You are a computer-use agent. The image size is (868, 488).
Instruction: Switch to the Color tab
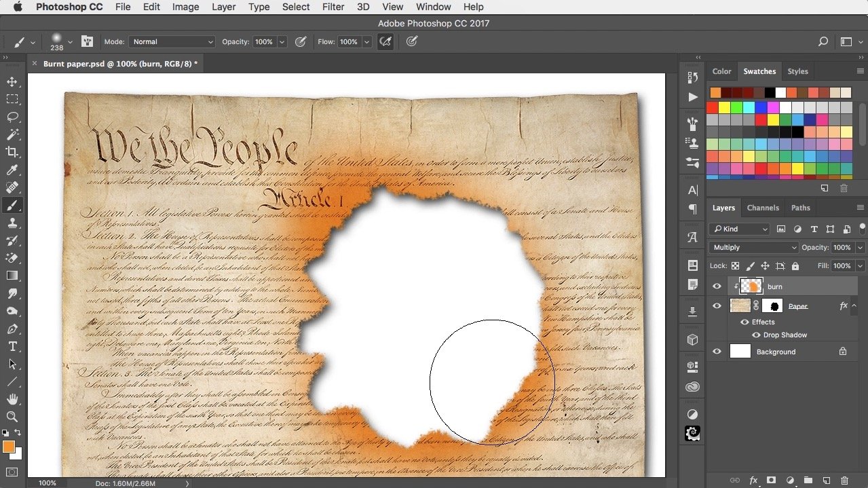pyautogui.click(x=721, y=71)
